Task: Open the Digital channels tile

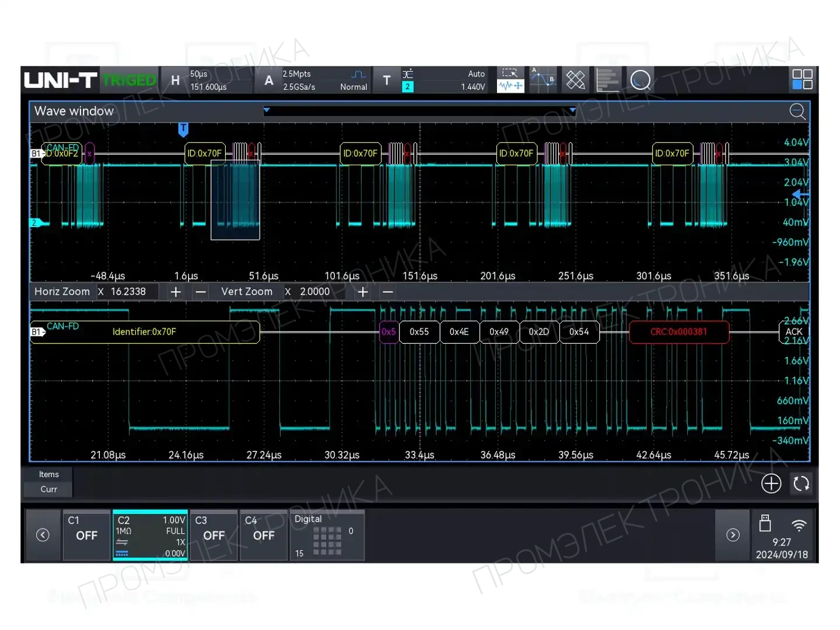Action: (327, 535)
